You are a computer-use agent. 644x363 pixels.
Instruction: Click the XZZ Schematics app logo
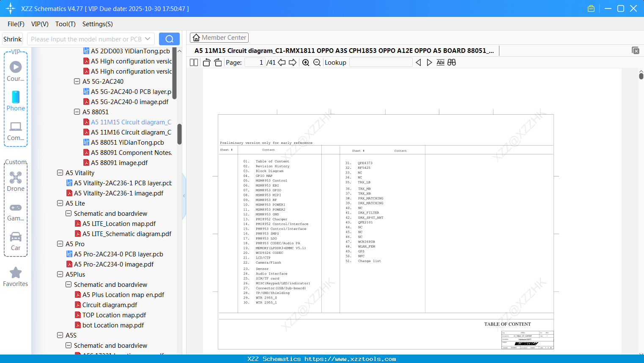point(11,8)
